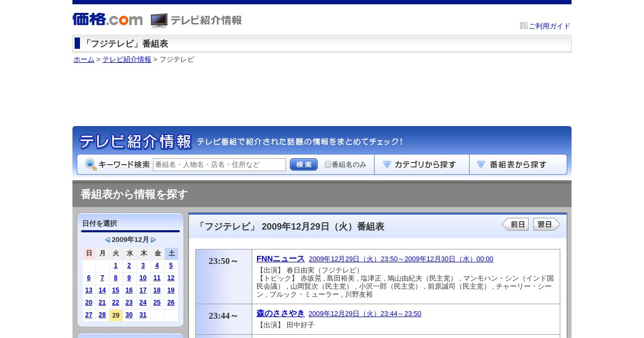The height and width of the screenshot is (338, 644).
Task: Select December 1 in calendar
Action: pos(115,266)
